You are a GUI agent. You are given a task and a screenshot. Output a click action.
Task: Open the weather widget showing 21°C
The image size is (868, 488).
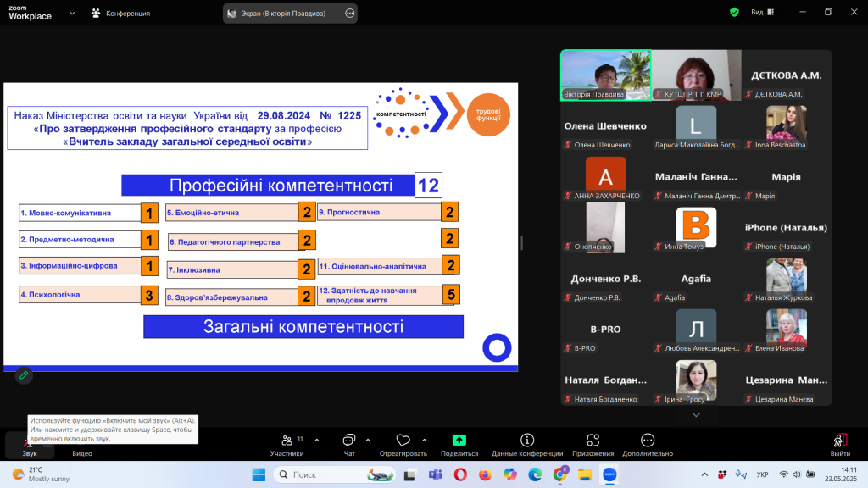(42, 474)
